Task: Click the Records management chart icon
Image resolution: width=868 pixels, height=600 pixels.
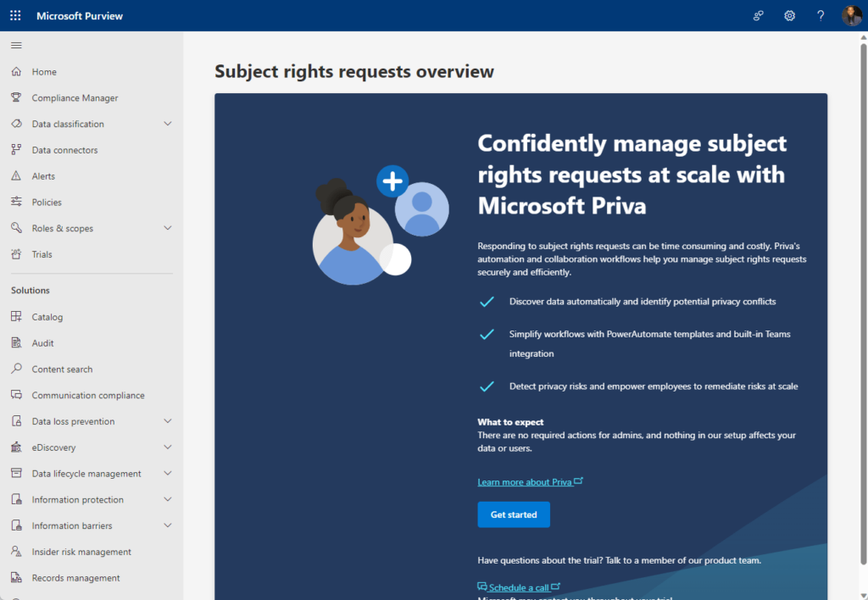Action: (17, 577)
